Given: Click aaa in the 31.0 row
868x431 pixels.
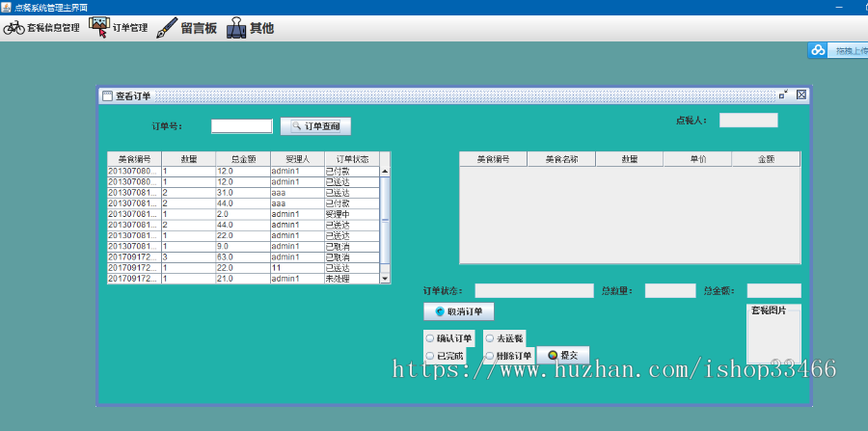Looking at the screenshot, I should point(297,193).
